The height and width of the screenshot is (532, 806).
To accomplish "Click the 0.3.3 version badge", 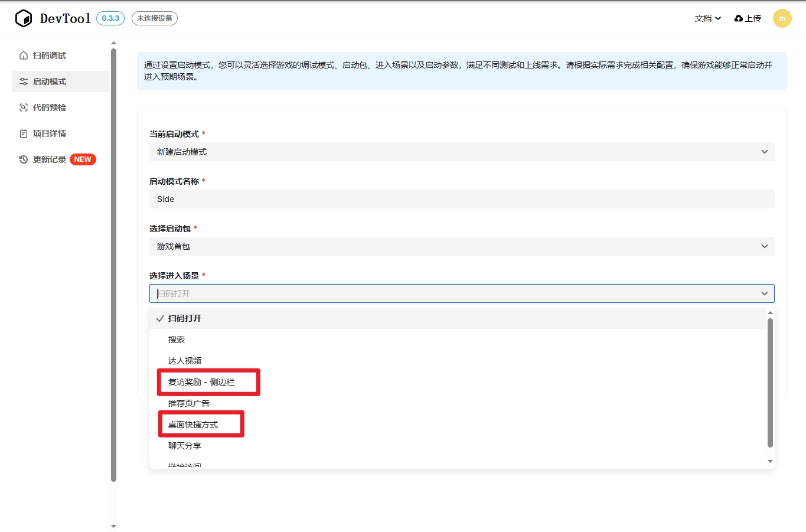I will [x=110, y=18].
